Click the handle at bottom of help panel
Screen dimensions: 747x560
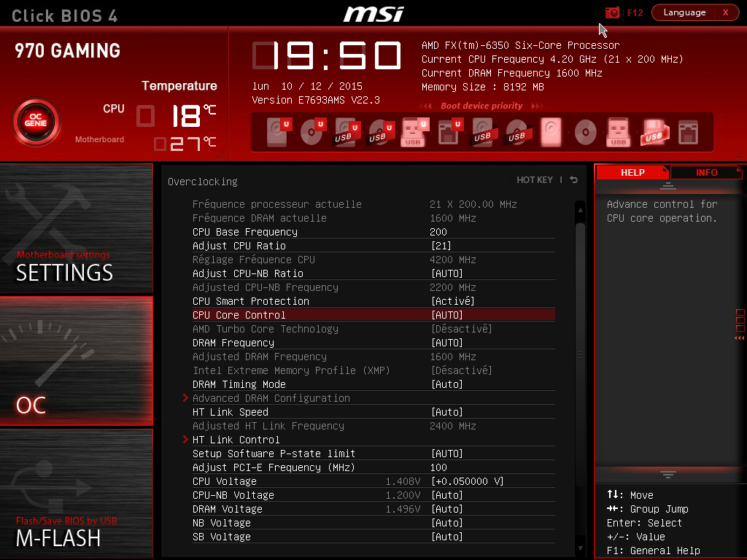click(668, 474)
